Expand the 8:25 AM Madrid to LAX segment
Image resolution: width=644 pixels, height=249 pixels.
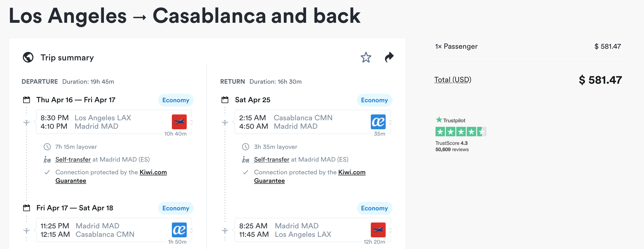coord(390,230)
